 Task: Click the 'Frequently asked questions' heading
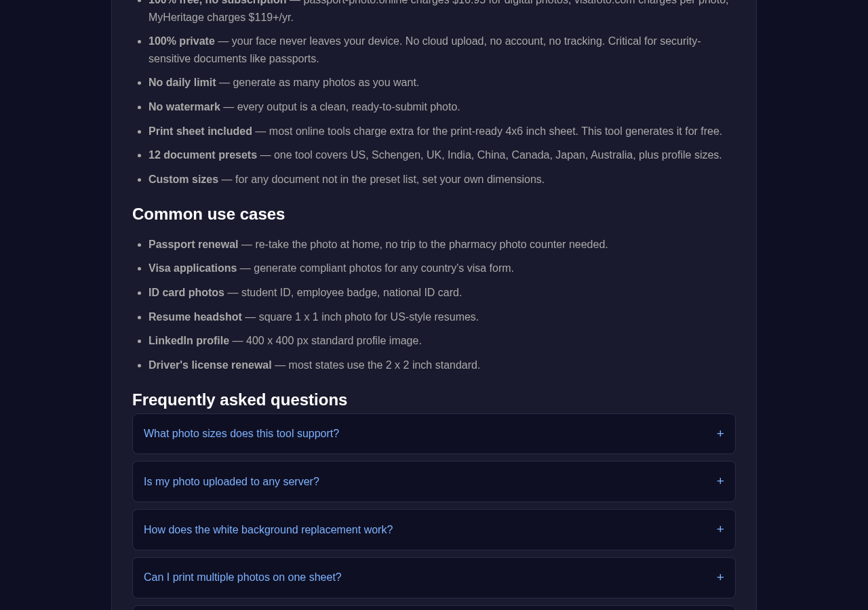click(239, 400)
